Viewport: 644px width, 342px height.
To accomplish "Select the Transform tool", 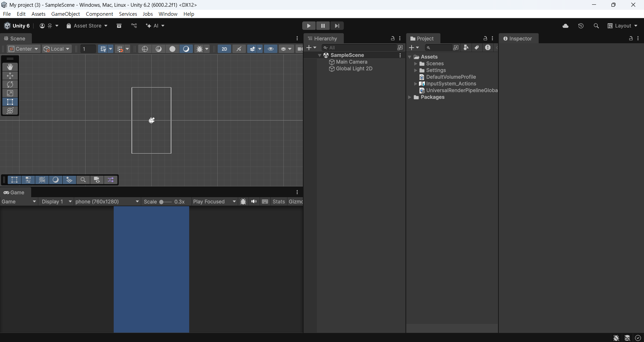I will [10, 111].
